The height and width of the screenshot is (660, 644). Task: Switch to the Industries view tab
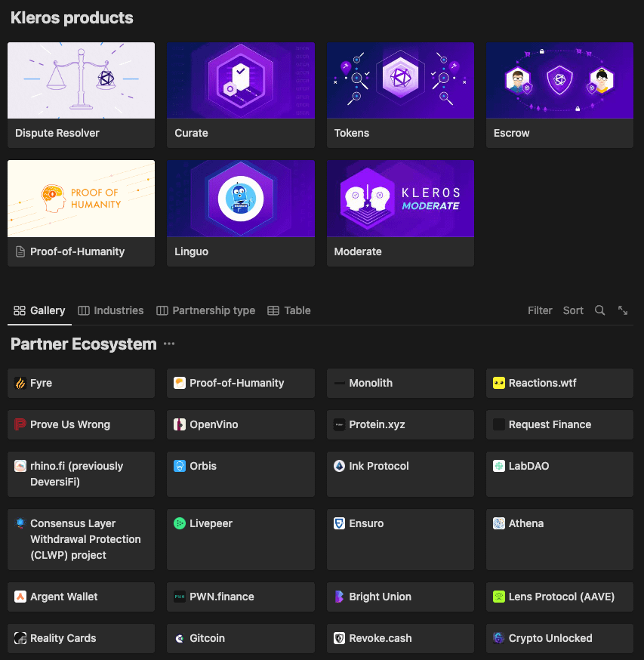click(x=111, y=310)
